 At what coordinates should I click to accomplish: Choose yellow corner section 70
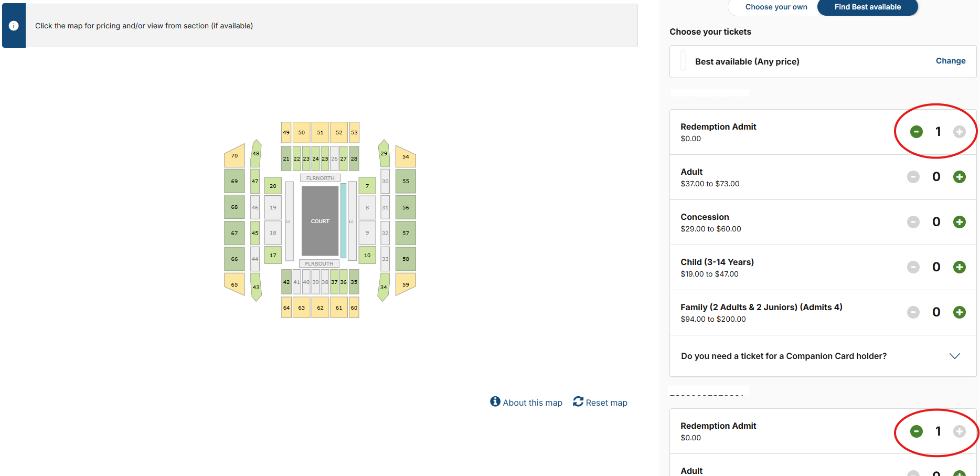coord(235,156)
